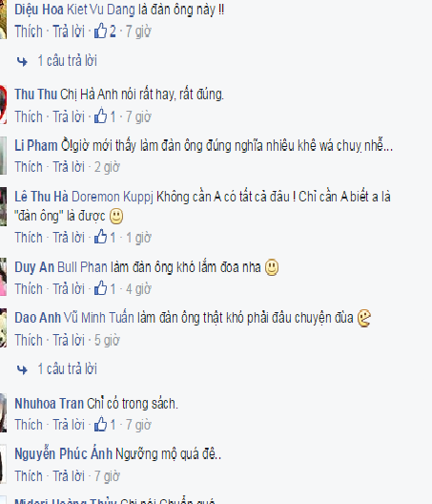Expand '1 câu trả lời' under Diệu Hoa's comment

[67, 61]
